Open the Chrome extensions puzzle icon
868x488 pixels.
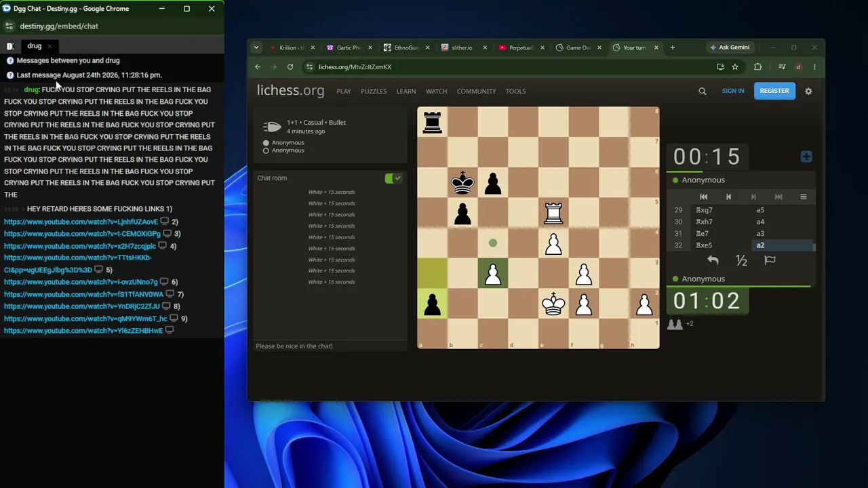758,67
